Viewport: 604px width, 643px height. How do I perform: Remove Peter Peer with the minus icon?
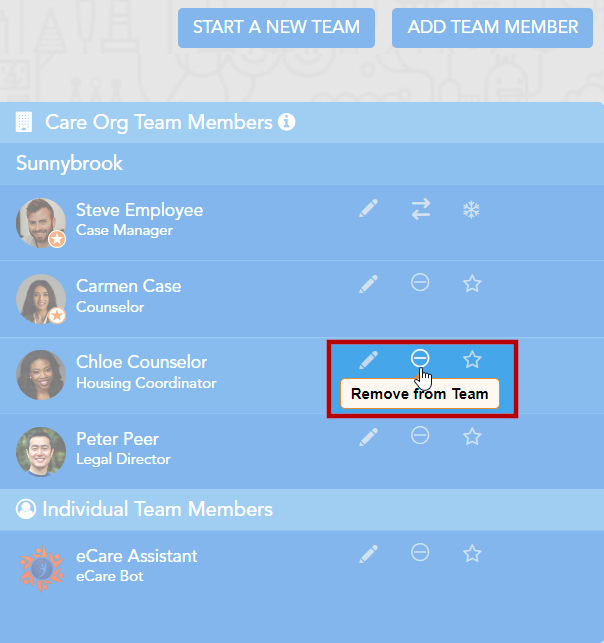(x=421, y=435)
